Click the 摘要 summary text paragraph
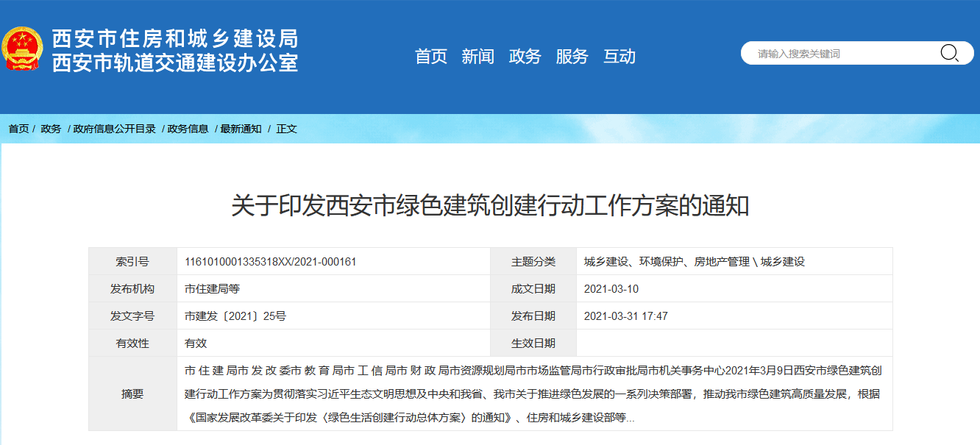The width and height of the screenshot is (980, 445). tap(533, 394)
